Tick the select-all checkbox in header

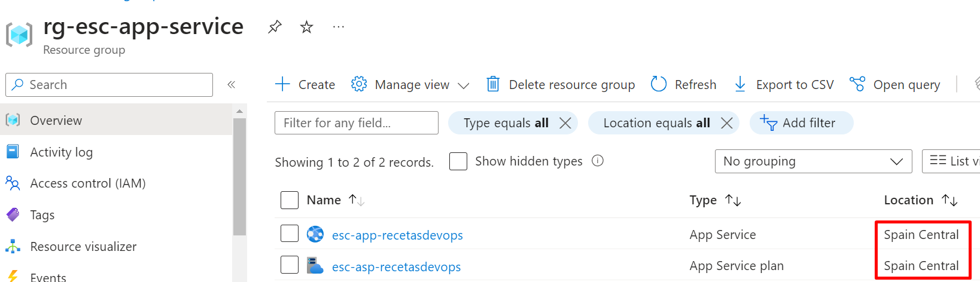290,200
